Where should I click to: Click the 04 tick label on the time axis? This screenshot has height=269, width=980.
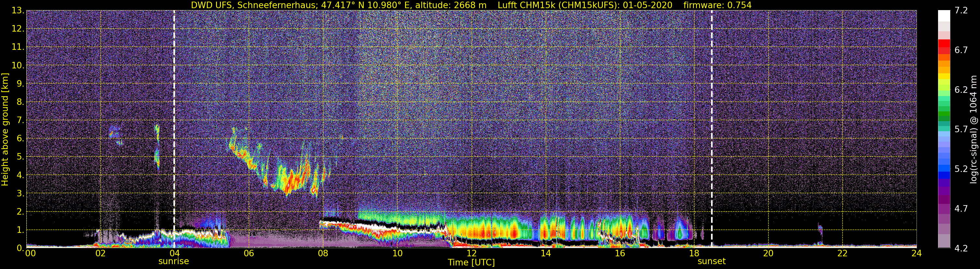pyautogui.click(x=175, y=254)
